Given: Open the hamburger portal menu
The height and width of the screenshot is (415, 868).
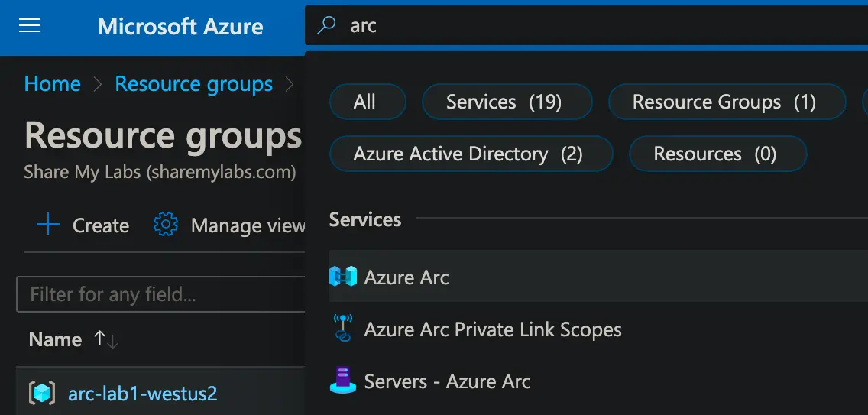Looking at the screenshot, I should point(30,26).
